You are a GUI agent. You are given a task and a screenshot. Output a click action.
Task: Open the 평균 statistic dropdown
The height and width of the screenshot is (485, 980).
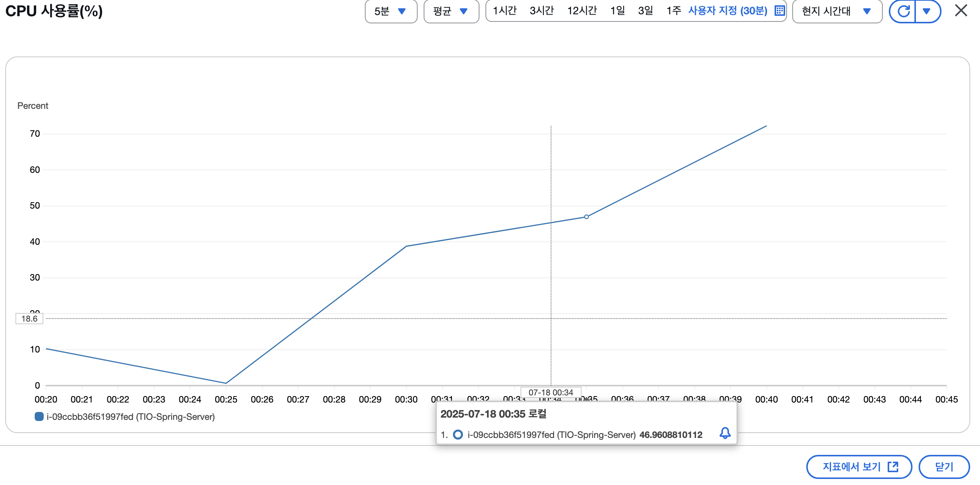click(x=451, y=11)
